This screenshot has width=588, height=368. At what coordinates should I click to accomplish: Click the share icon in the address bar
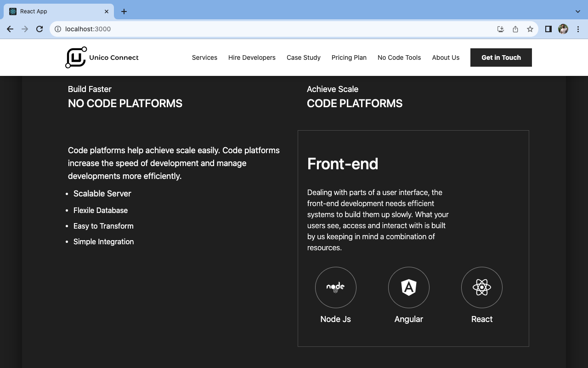[x=515, y=29]
